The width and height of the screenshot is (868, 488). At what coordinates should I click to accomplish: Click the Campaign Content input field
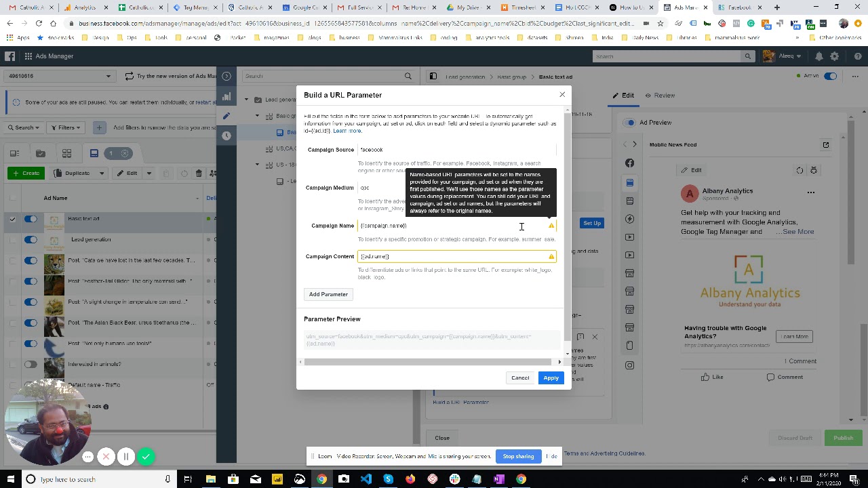(457, 256)
